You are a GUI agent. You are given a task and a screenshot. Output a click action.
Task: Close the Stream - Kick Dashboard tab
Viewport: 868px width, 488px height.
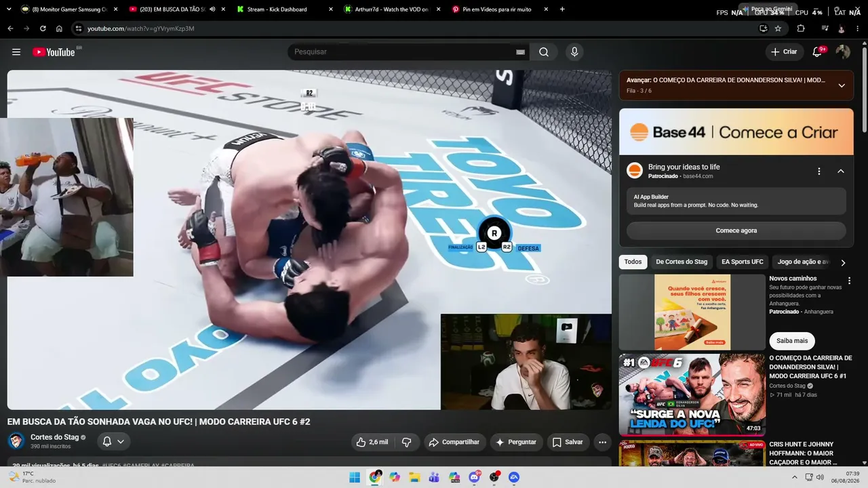click(x=331, y=9)
